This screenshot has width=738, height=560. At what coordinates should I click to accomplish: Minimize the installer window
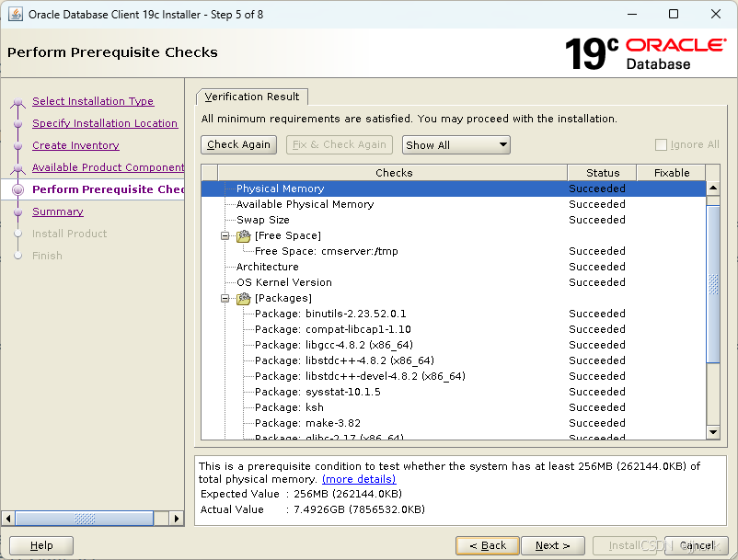[x=632, y=14]
